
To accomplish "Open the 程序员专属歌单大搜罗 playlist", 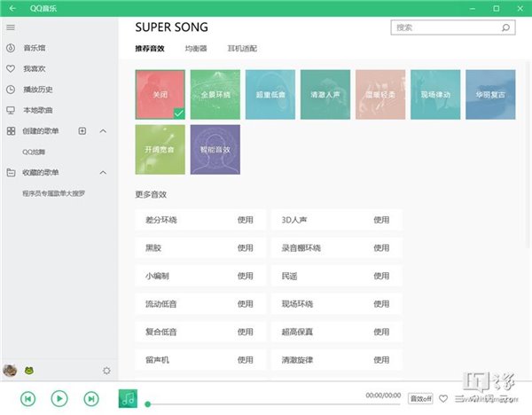I will pyautogui.click(x=53, y=193).
